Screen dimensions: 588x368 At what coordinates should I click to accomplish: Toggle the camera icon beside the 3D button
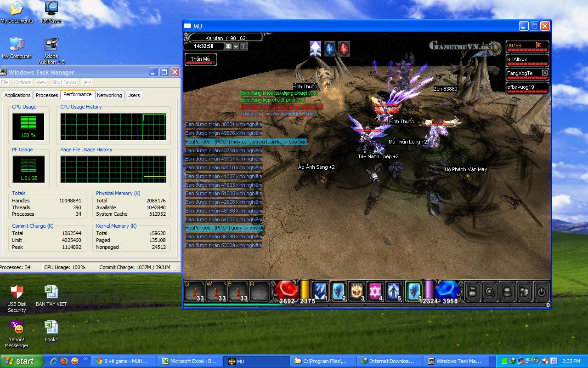tap(236, 46)
